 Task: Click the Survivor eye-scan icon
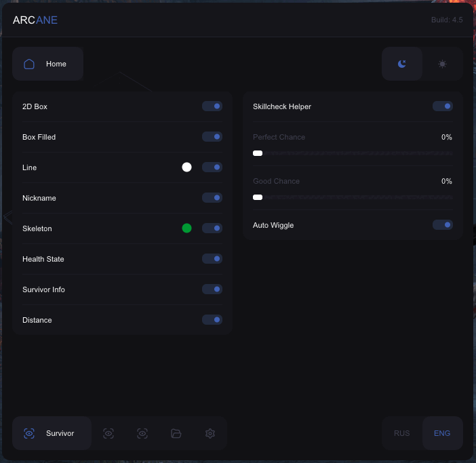[x=29, y=433]
